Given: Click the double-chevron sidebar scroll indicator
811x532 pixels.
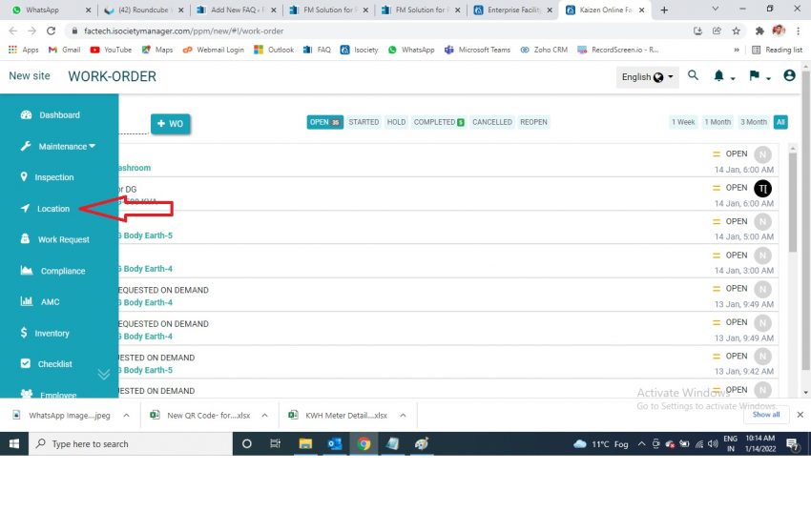Looking at the screenshot, I should pos(104,374).
